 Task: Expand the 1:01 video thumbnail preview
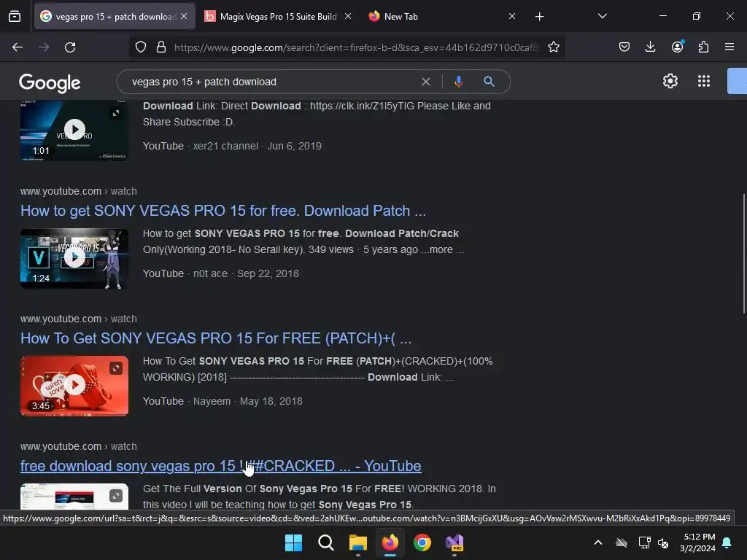point(116,113)
